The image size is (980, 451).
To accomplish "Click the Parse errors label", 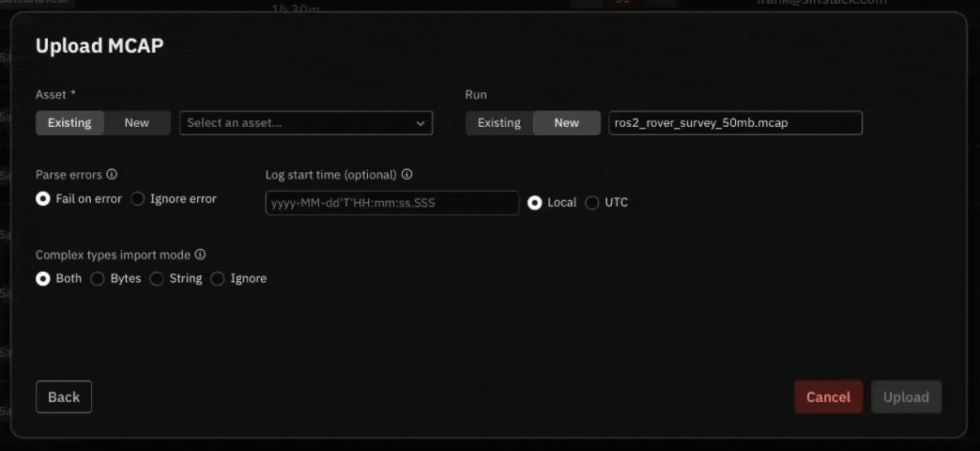I will (x=69, y=175).
